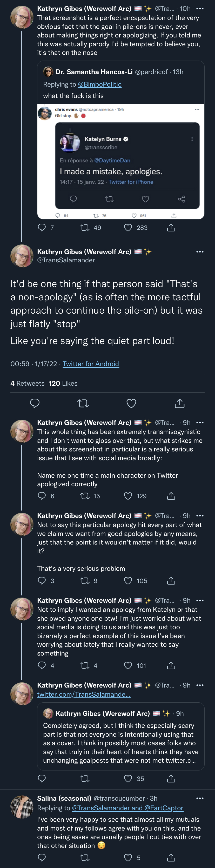
Task: View the 4 Retweets list
Action: pyautogui.click(x=27, y=384)
